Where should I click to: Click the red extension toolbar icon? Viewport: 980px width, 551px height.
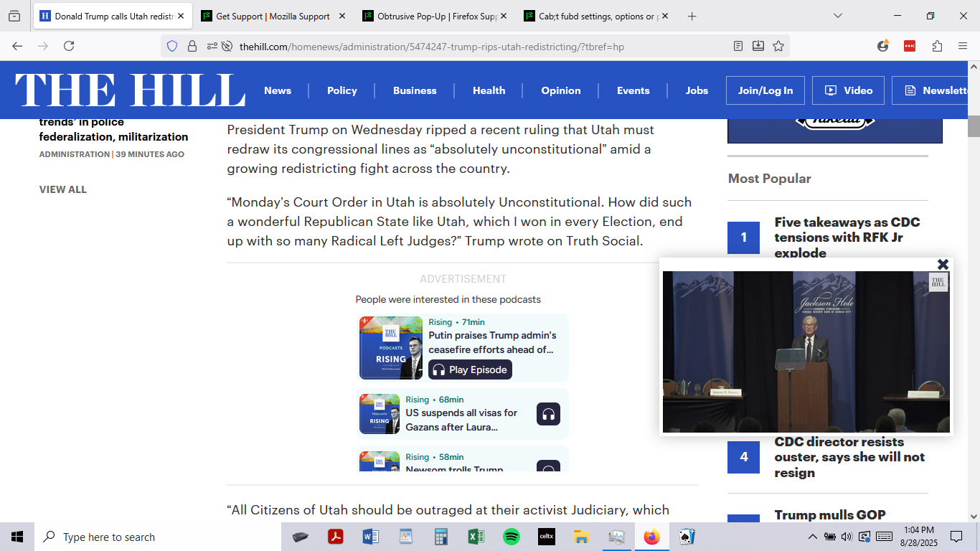pos(910,46)
